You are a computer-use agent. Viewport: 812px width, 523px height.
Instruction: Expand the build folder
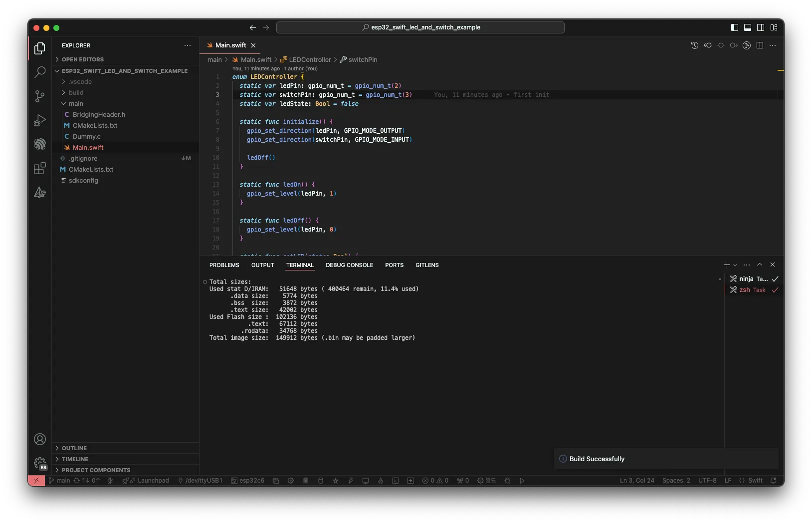[76, 92]
